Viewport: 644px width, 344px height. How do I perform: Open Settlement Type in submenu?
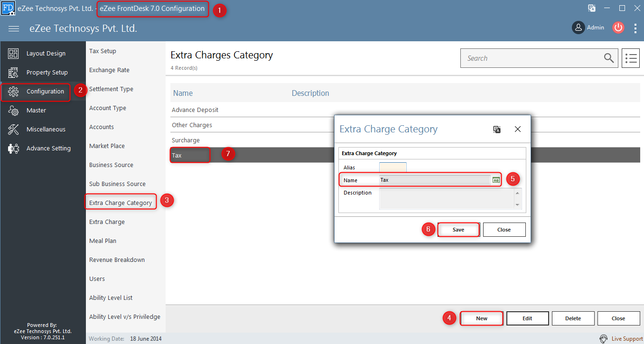click(111, 89)
